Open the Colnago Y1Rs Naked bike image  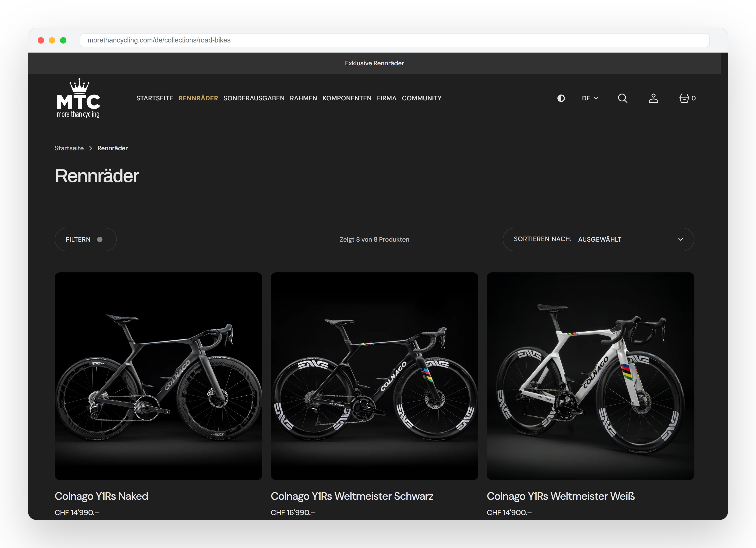[158, 376]
